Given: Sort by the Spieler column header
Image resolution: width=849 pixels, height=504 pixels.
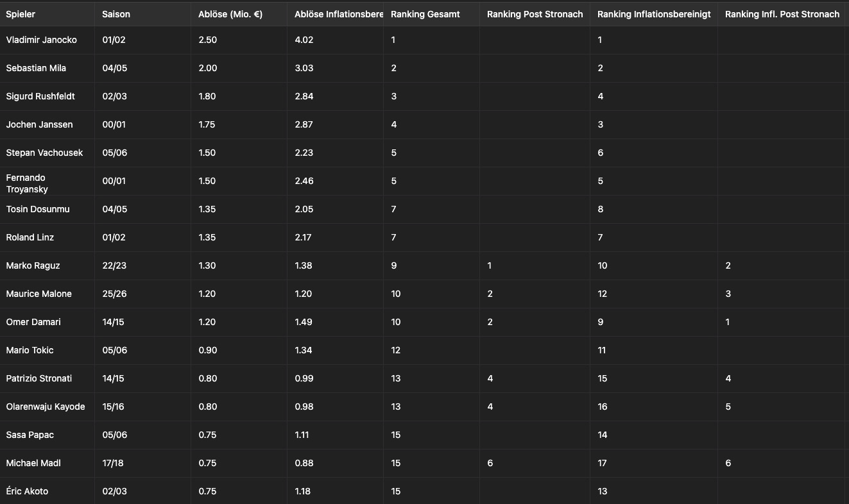Looking at the screenshot, I should pyautogui.click(x=47, y=14).
